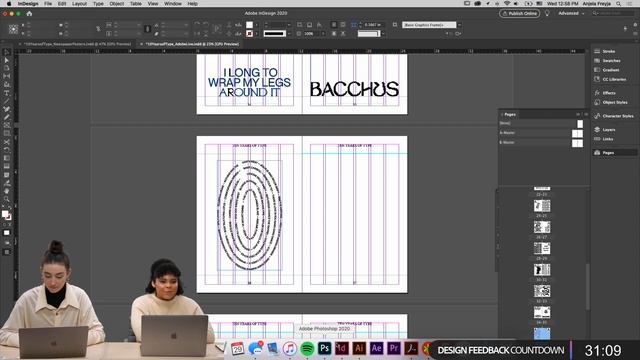Select the Direct Selection tool

(x=7, y=60)
